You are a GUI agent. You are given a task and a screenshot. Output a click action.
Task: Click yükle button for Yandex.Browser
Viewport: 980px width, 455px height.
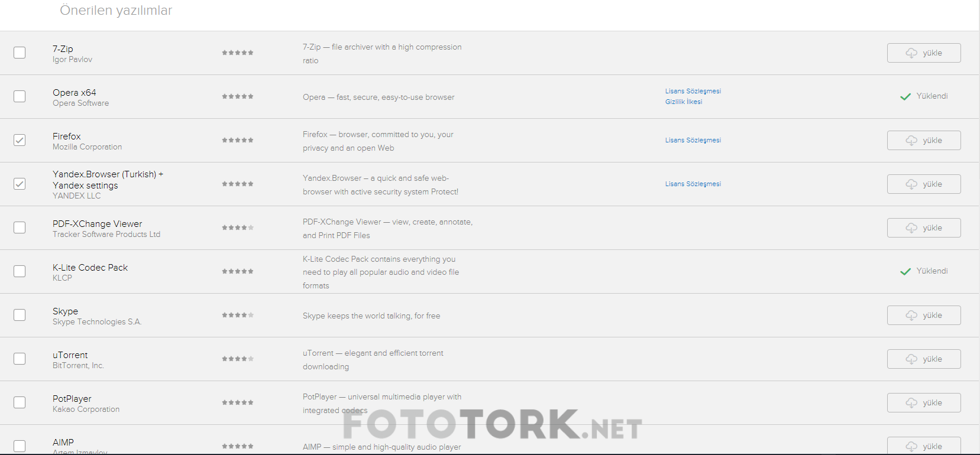(924, 184)
